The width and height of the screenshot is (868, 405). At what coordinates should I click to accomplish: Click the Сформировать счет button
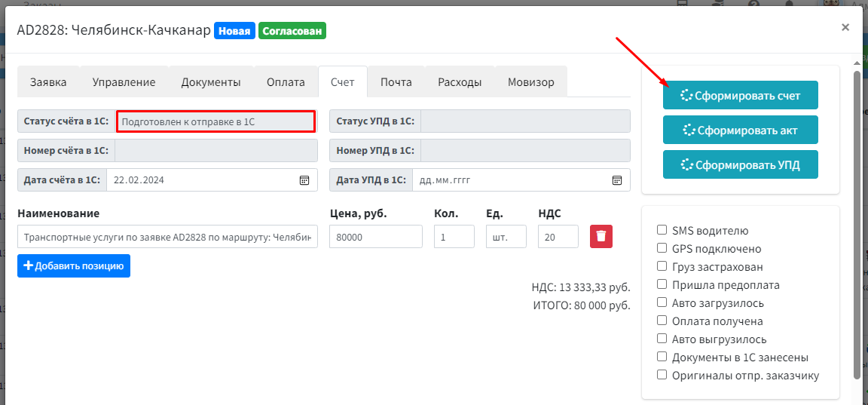tap(740, 95)
